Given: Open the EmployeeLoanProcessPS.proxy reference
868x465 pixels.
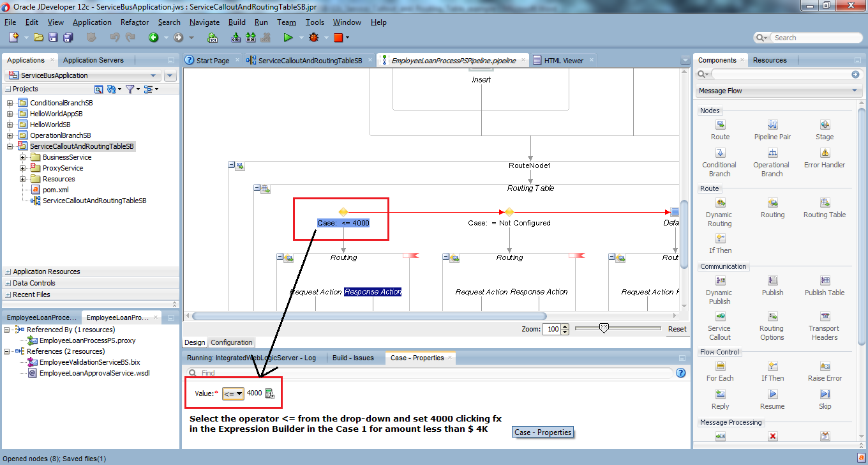Looking at the screenshot, I should 87,340.
